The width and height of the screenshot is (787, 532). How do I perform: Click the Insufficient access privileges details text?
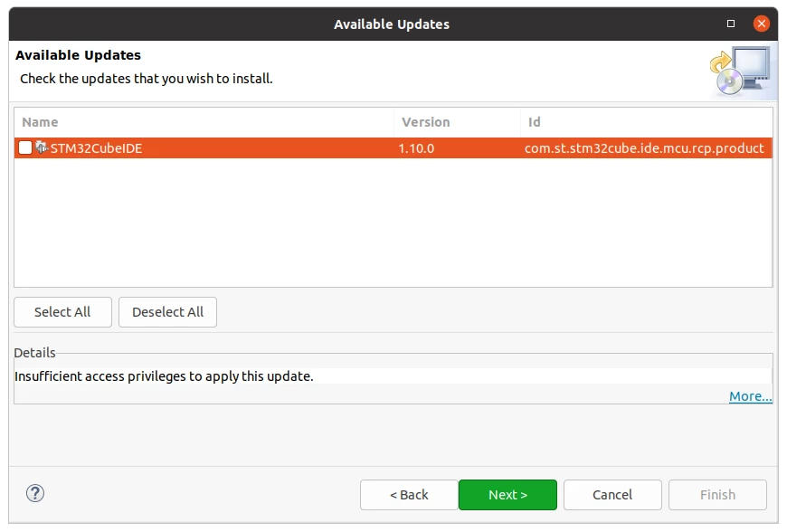click(x=164, y=376)
